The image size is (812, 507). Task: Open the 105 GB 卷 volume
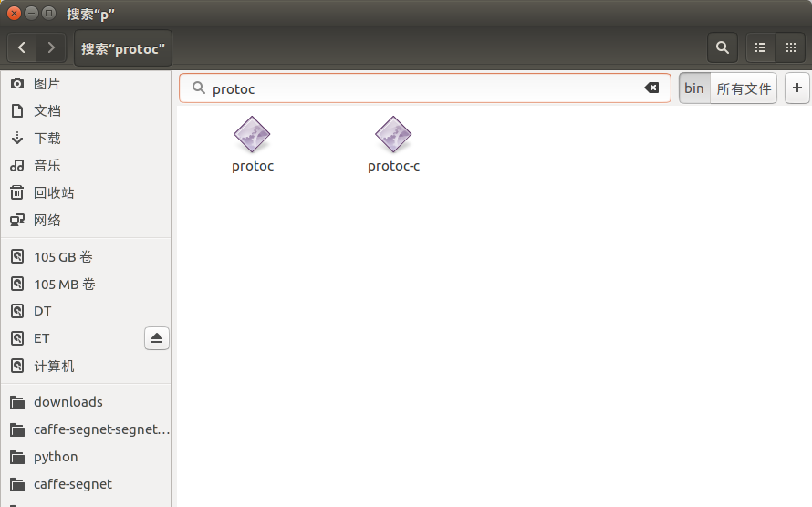pyautogui.click(x=86, y=256)
